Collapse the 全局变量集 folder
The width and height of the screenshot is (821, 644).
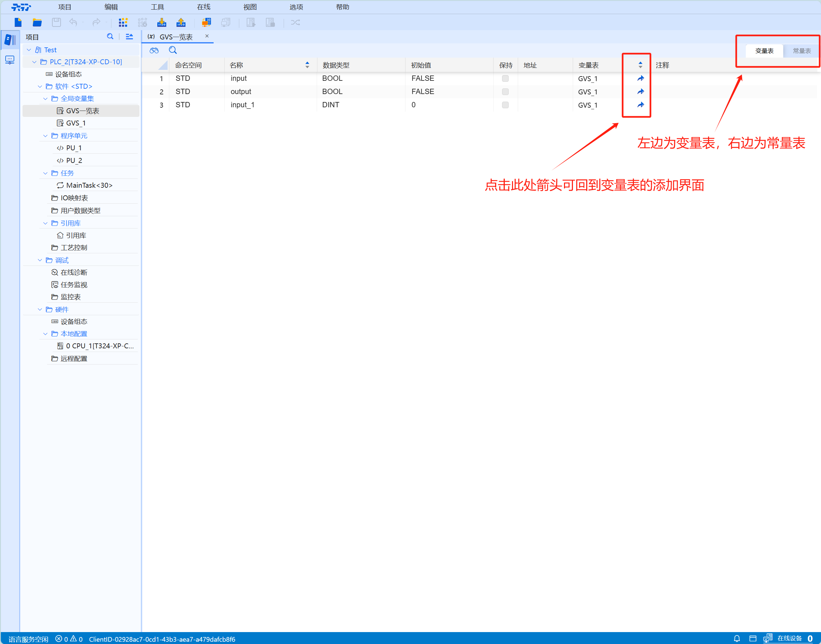click(46, 99)
